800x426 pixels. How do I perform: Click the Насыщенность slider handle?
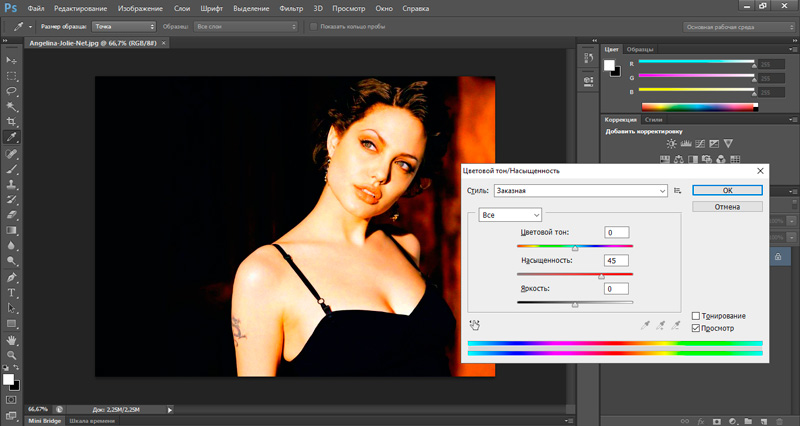(x=601, y=276)
